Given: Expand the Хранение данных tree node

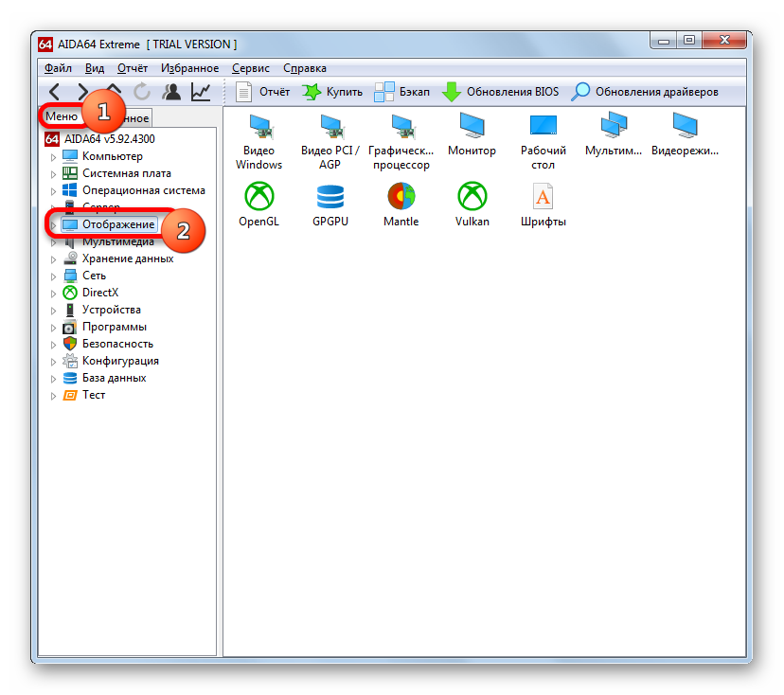Looking at the screenshot, I should pos(54,259).
